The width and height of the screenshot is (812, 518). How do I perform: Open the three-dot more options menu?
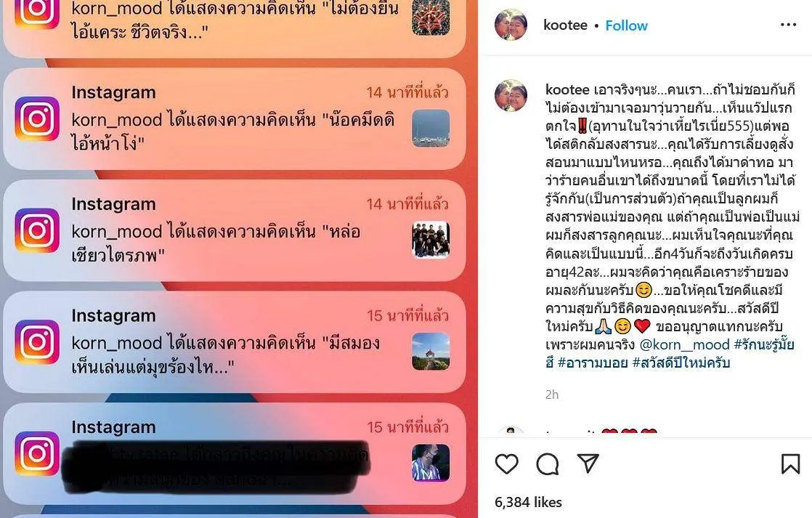click(788, 25)
